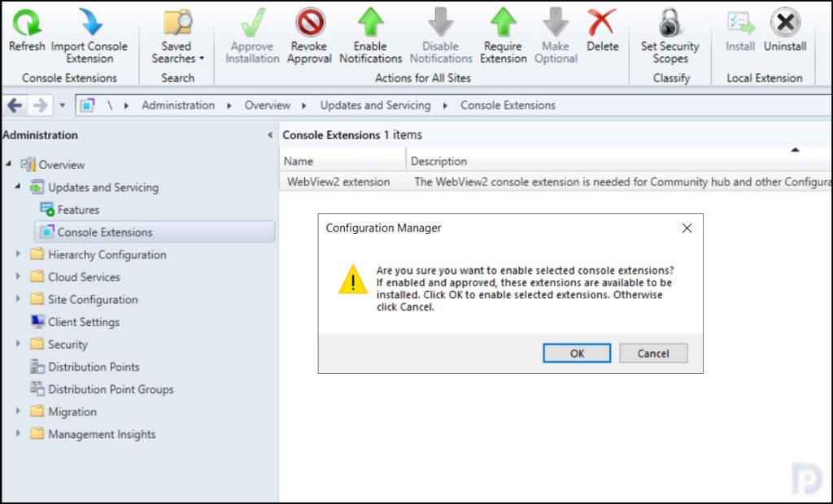Select Management Insights tree item
833x504 pixels.
pos(102,434)
